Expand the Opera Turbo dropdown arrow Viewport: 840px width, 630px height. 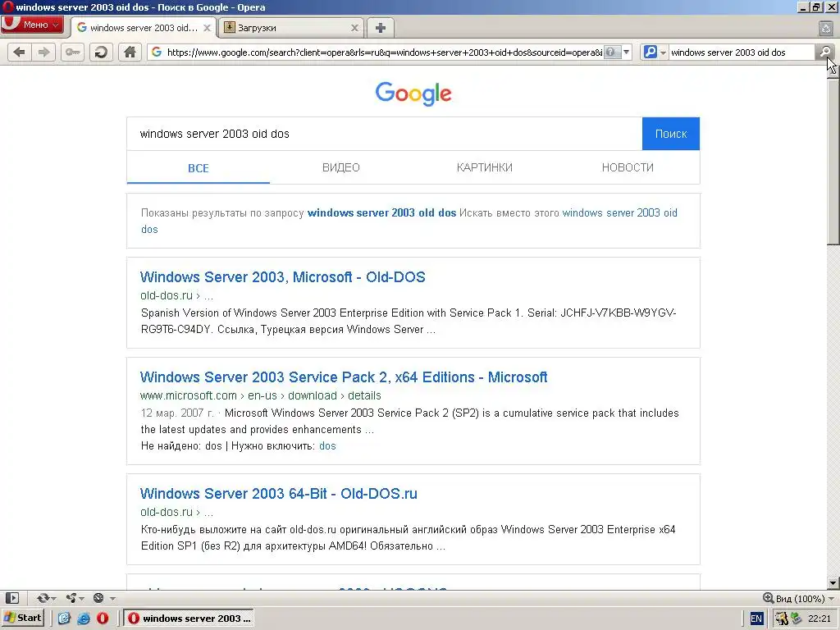pyautogui.click(x=112, y=598)
